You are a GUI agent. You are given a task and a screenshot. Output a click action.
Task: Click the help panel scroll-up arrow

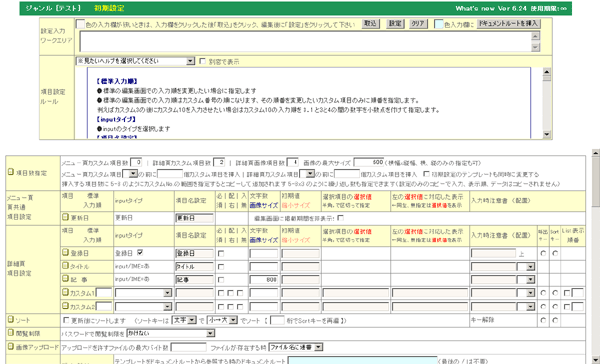(x=546, y=71)
